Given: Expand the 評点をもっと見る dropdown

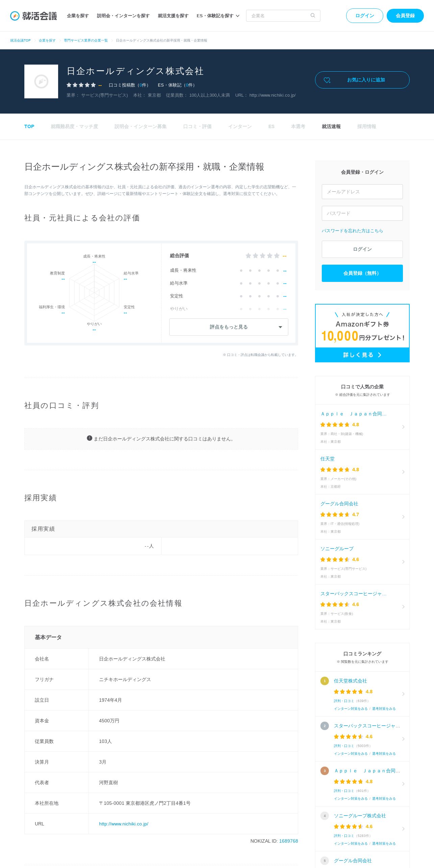Looking at the screenshot, I should 229,327.
